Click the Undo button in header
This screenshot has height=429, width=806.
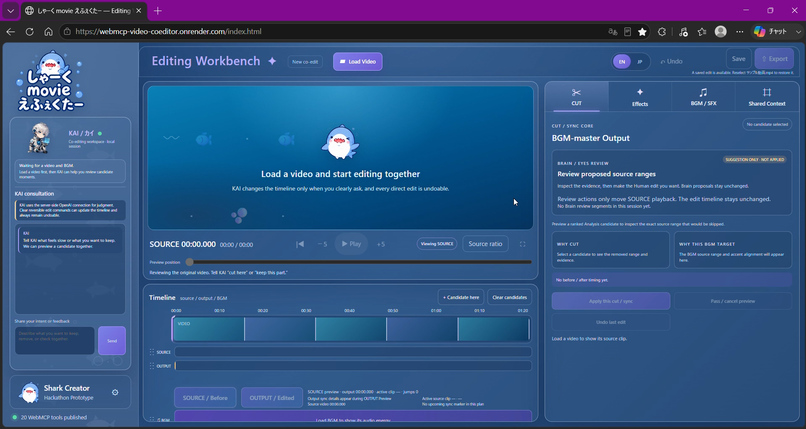pos(672,61)
